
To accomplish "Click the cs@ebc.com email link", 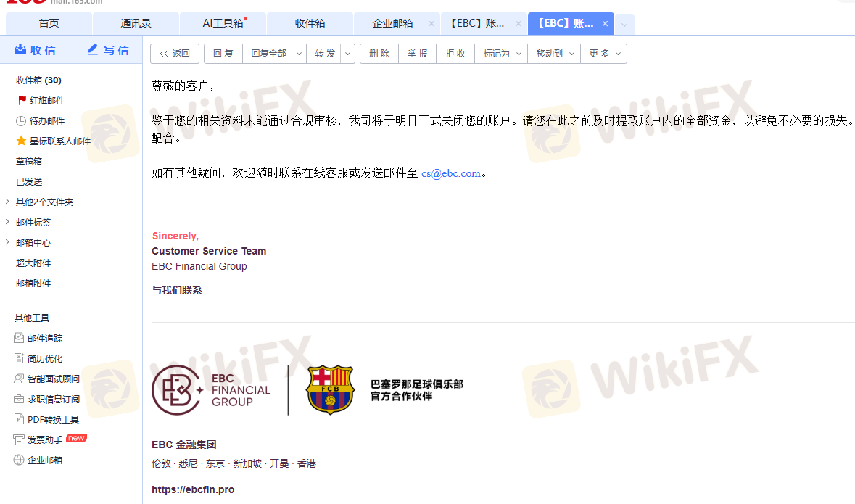I will pyautogui.click(x=451, y=173).
